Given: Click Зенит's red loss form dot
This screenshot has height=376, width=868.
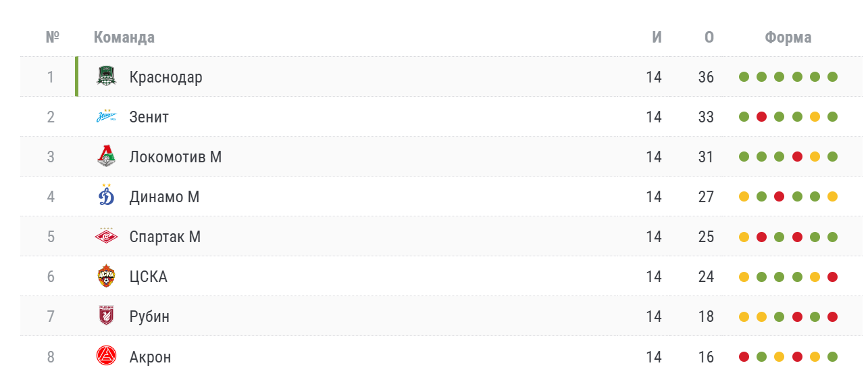Looking at the screenshot, I should (761, 117).
